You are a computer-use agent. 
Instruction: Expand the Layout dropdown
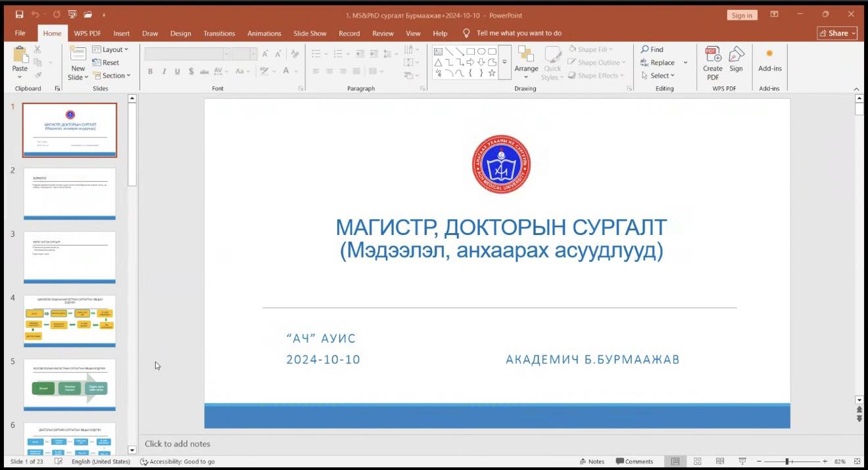[110, 49]
